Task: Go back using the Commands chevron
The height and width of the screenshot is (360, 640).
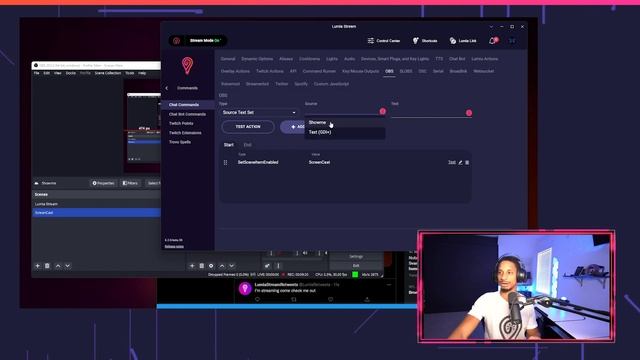Action: [167, 88]
